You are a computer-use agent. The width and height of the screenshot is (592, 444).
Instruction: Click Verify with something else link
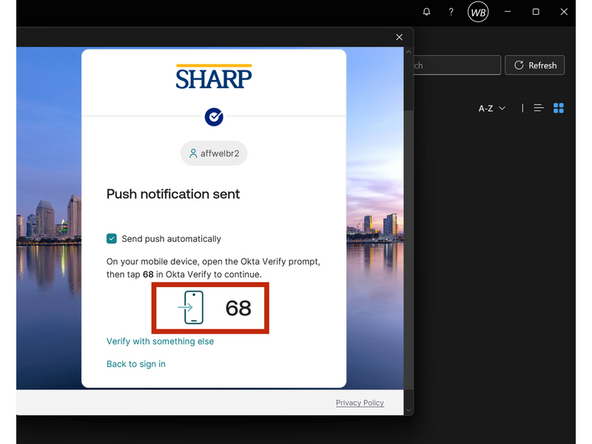point(160,341)
